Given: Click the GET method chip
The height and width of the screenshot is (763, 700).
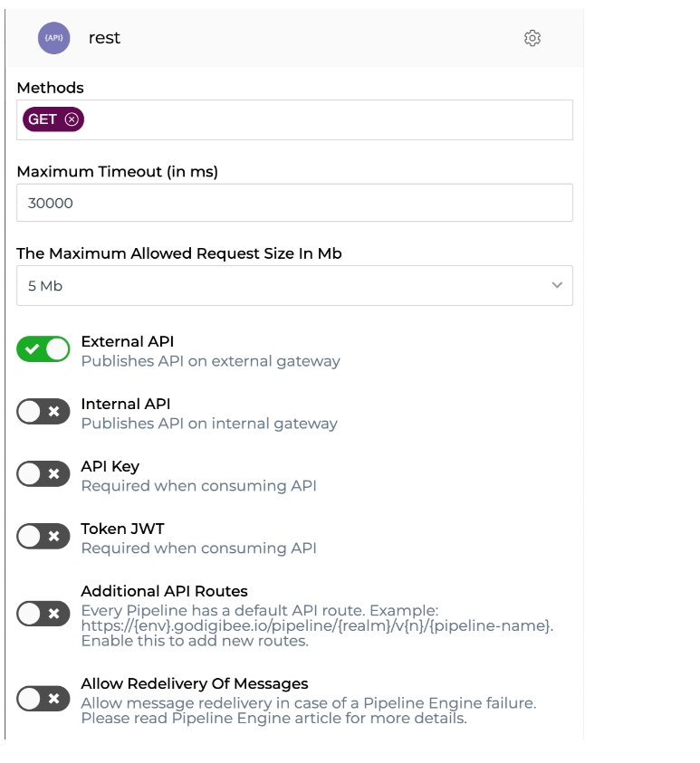Looking at the screenshot, I should (x=43, y=119).
